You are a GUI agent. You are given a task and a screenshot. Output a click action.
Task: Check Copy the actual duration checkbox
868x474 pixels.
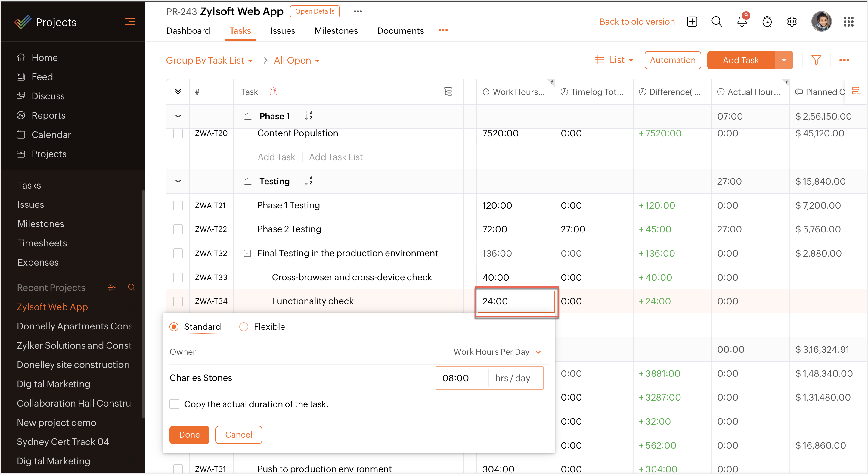(175, 404)
